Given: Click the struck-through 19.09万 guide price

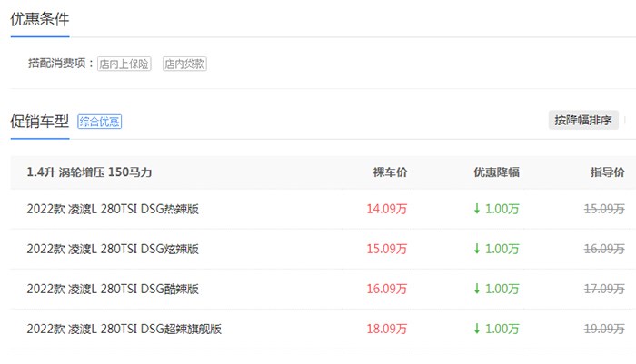Looking at the screenshot, I should pyautogui.click(x=604, y=329).
